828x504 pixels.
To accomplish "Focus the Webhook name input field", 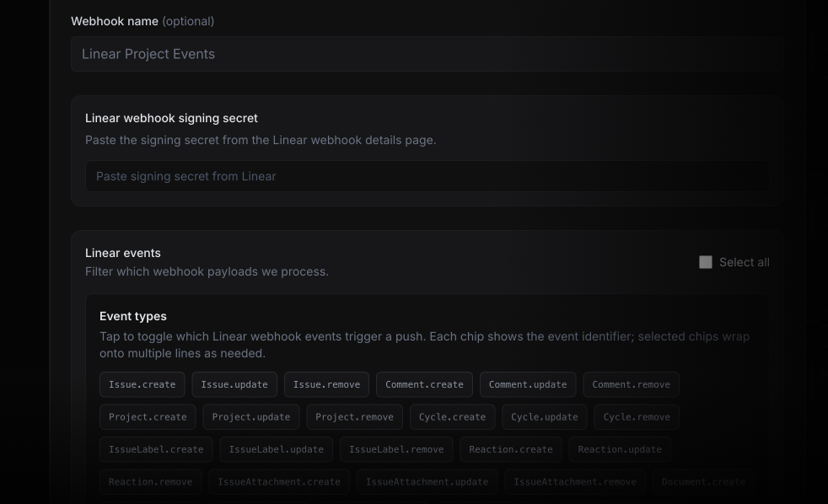I will [x=427, y=53].
